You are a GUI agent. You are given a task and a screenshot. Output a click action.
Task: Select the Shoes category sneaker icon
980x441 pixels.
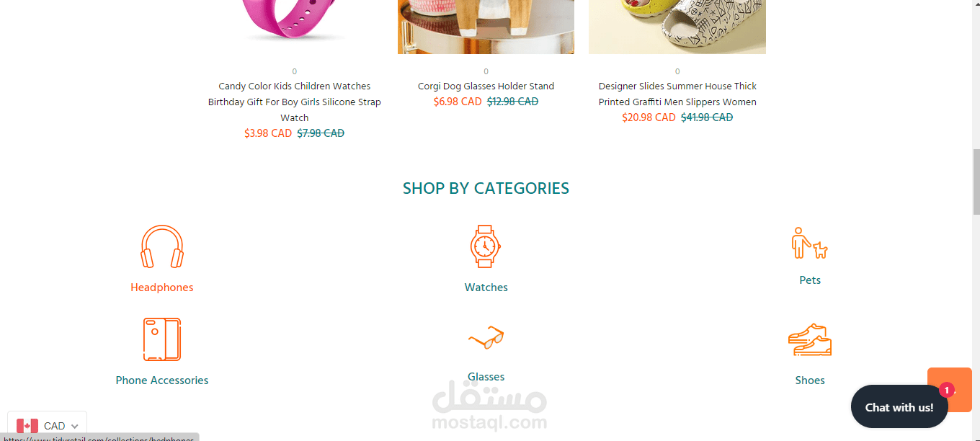(810, 339)
